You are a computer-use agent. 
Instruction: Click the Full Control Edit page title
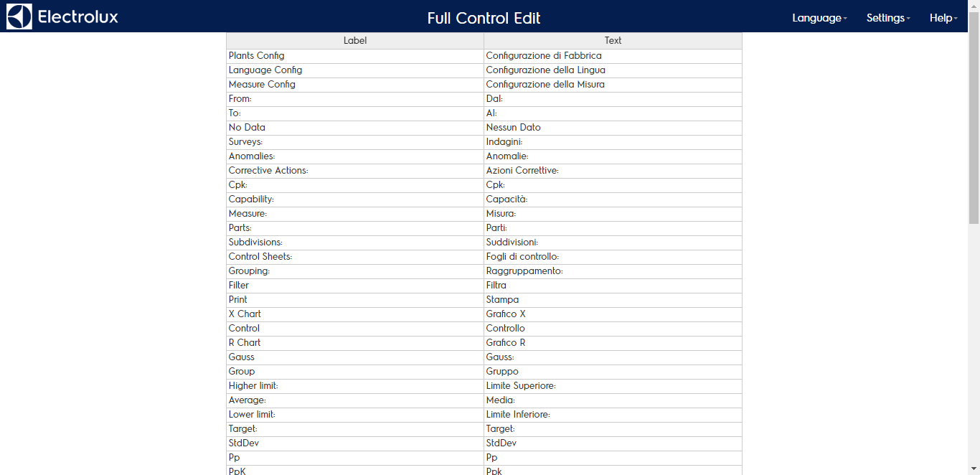pos(484,18)
